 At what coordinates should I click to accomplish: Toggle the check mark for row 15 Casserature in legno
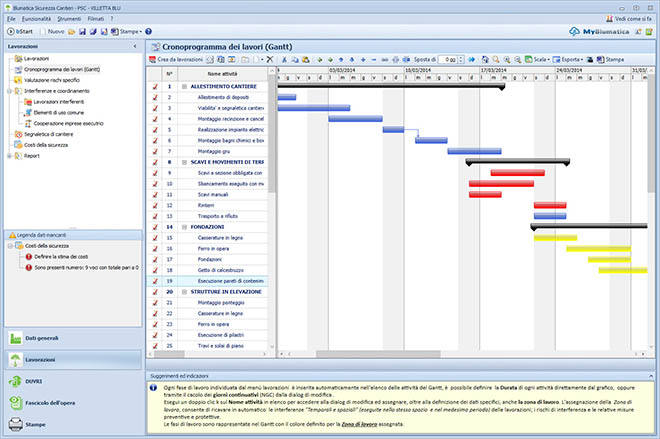[155, 238]
